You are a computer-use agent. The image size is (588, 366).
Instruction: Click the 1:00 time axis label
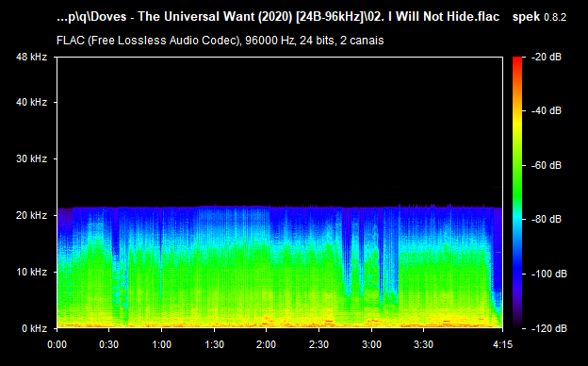(162, 344)
